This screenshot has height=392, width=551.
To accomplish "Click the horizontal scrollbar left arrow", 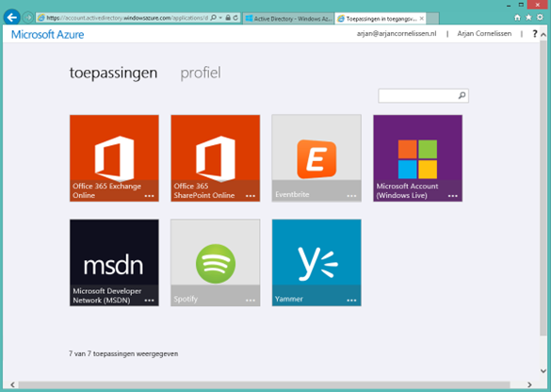I will 12,384.
